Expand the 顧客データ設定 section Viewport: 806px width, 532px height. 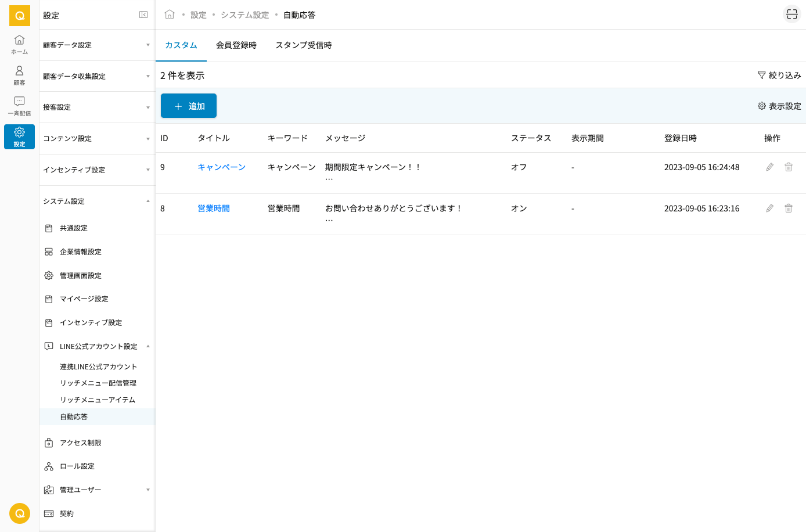96,45
